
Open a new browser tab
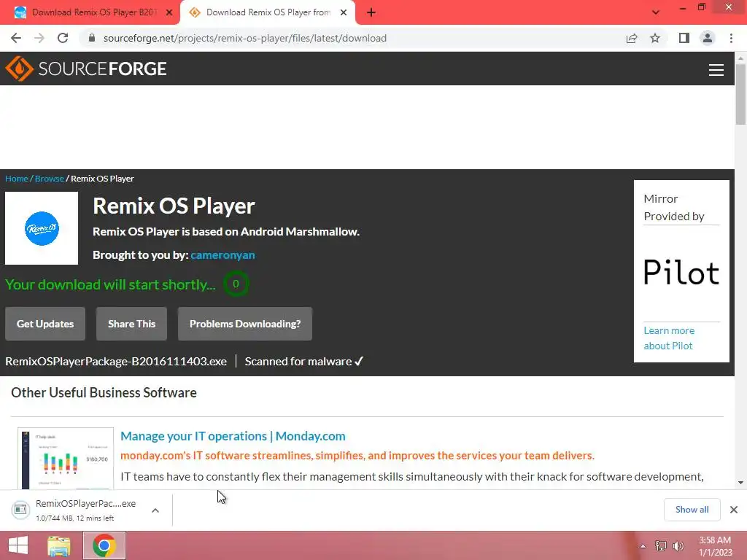pyautogui.click(x=371, y=12)
